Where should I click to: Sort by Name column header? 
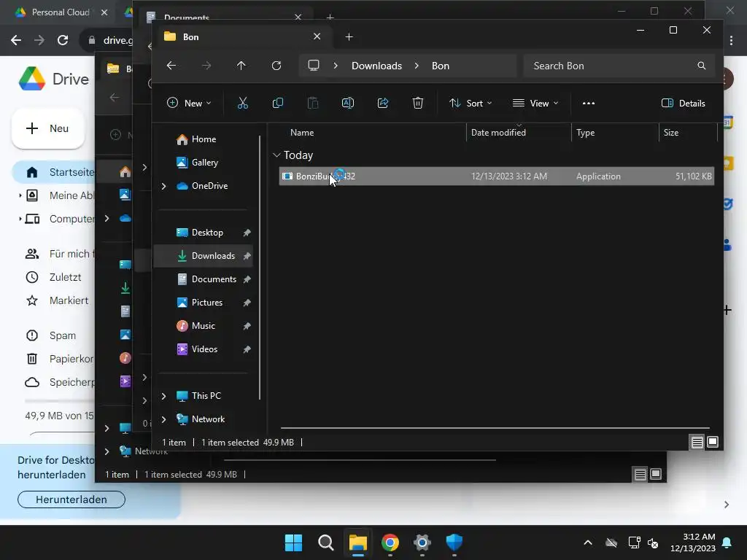pos(302,133)
